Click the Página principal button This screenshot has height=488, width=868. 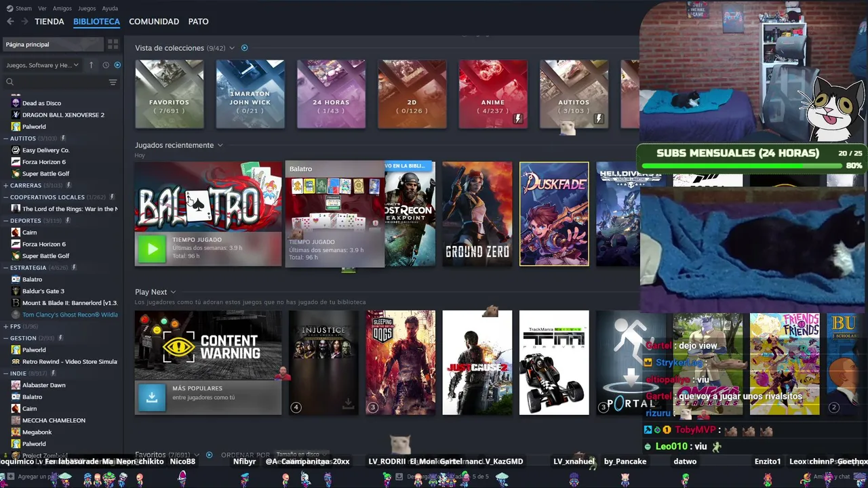tap(53, 45)
